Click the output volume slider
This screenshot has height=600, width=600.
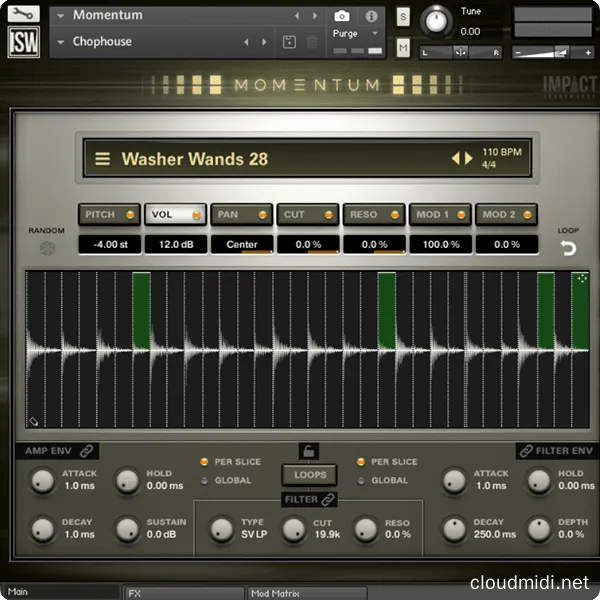tap(553, 52)
